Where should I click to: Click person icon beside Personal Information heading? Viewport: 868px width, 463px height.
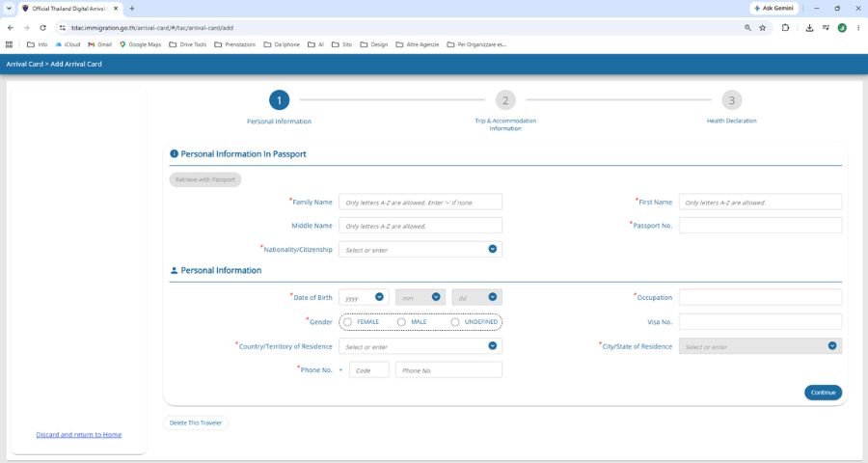[174, 270]
